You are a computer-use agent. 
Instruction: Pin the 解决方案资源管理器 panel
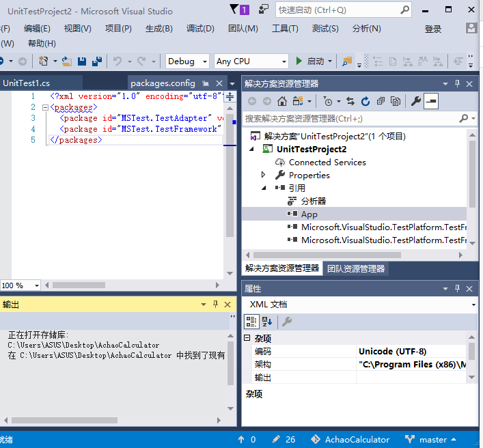[457, 83]
